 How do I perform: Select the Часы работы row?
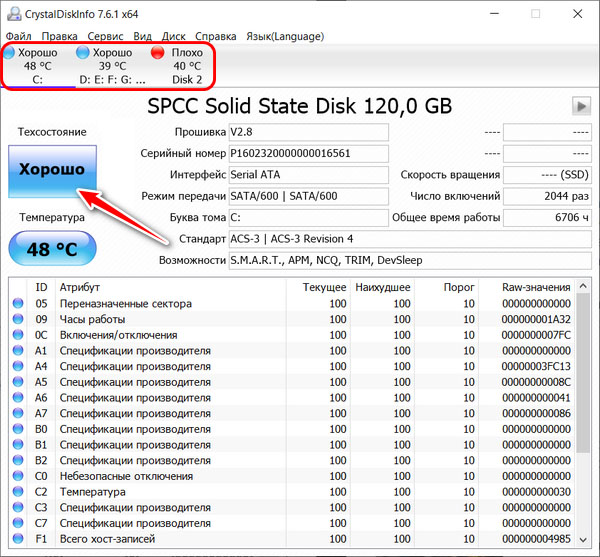(292, 319)
